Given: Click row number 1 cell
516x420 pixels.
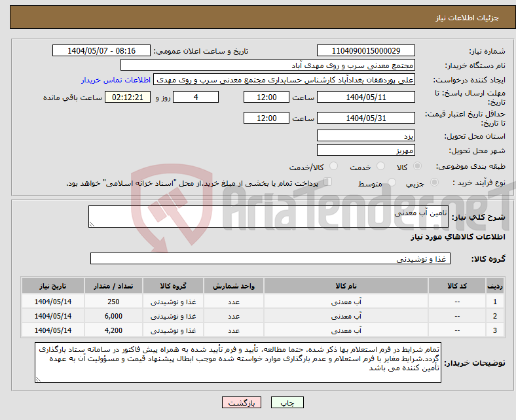Looking at the screenshot, I should coord(495,302).
